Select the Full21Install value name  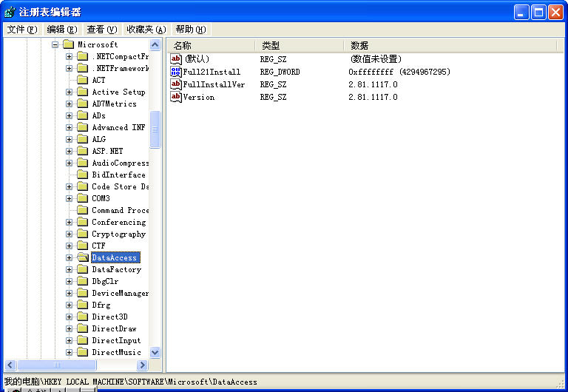pyautogui.click(x=212, y=72)
